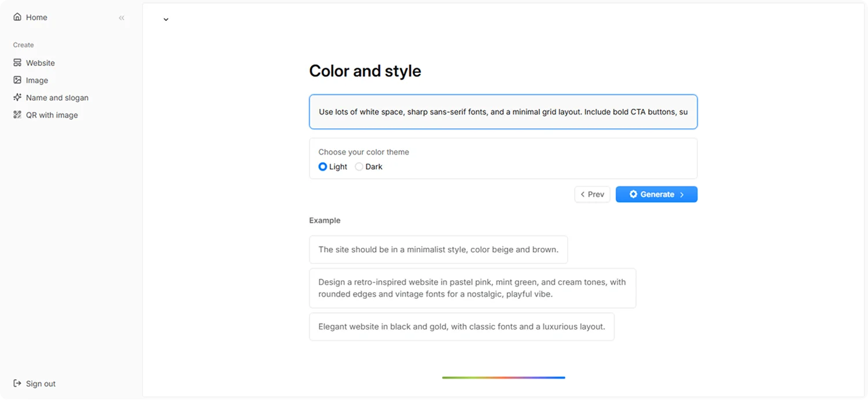Screen dimensions: 868x400
Task: Click the left chevron on Prev
Action: (x=583, y=195)
